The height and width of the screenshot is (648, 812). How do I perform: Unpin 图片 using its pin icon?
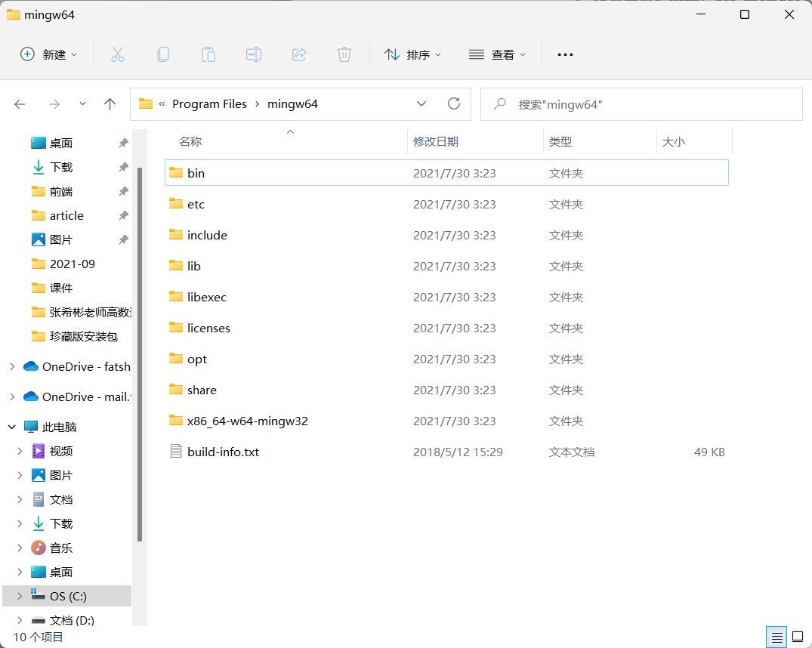123,240
